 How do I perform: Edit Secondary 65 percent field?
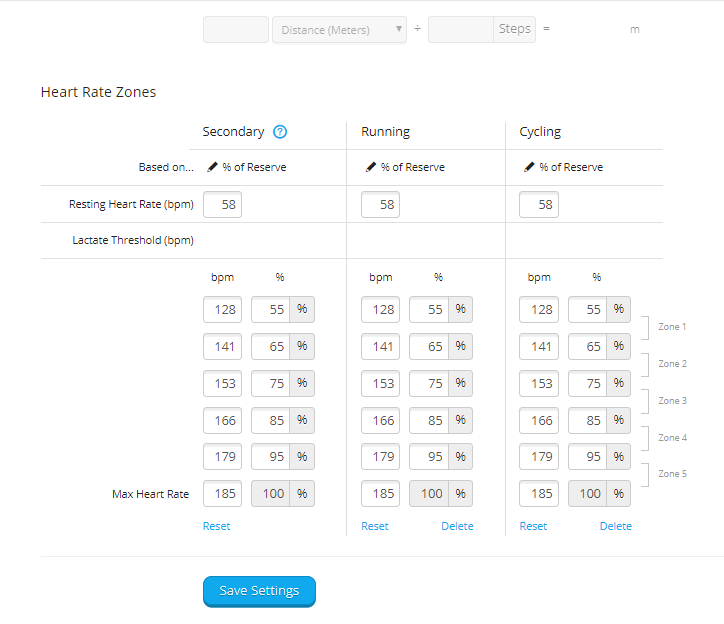[271, 346]
